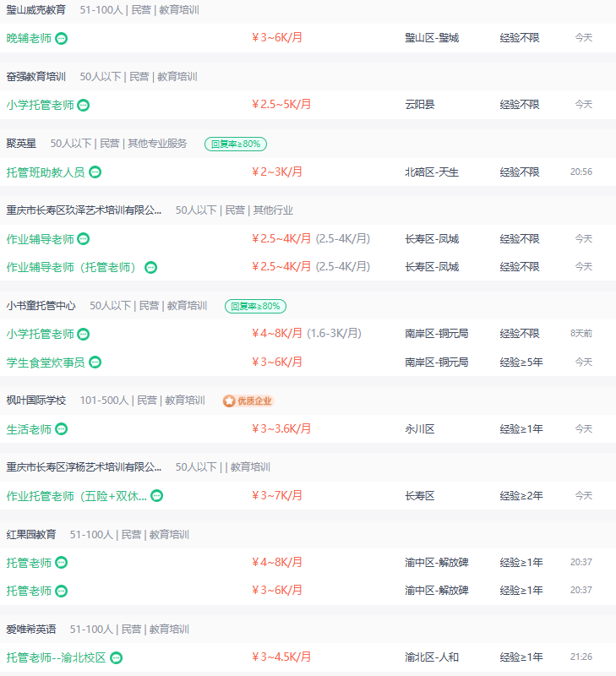This screenshot has height=676, width=616.
Task: Open 小书童托管中心 company profile
Action: 41,306
